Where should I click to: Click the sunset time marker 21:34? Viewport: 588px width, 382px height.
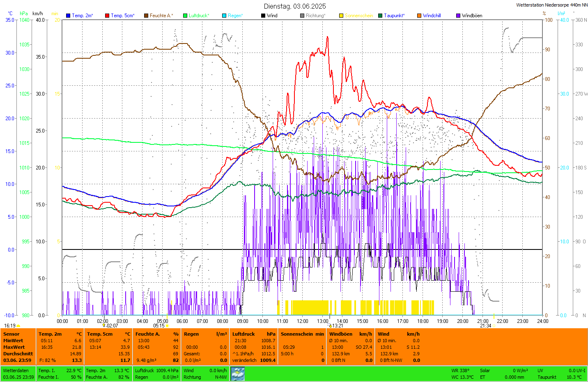(486, 326)
